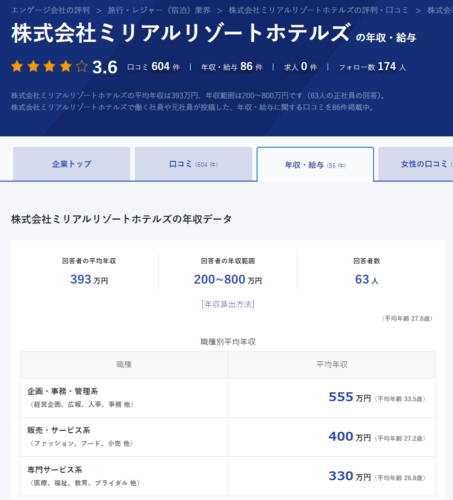Click the フォロー数 174人 count
453x500 pixels.
(x=372, y=67)
